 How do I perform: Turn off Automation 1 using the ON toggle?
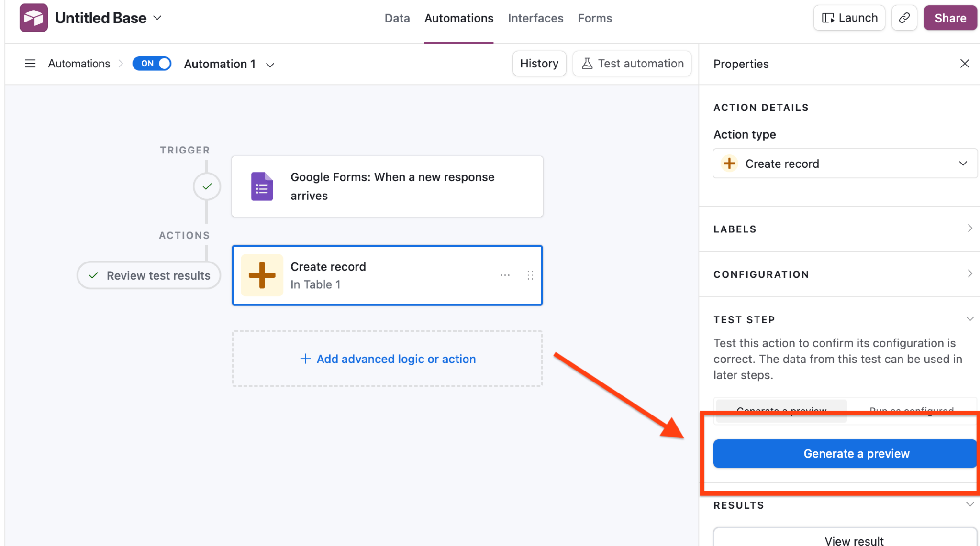point(151,63)
